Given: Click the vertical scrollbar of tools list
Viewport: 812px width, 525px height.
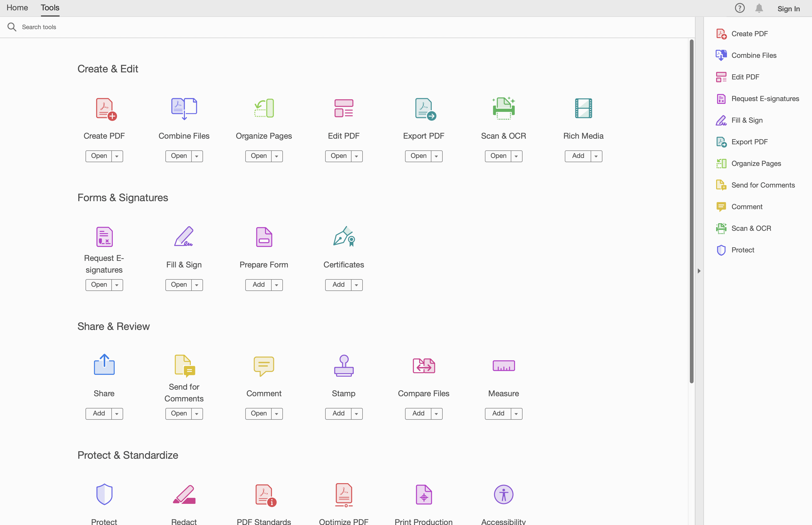Looking at the screenshot, I should (691, 211).
